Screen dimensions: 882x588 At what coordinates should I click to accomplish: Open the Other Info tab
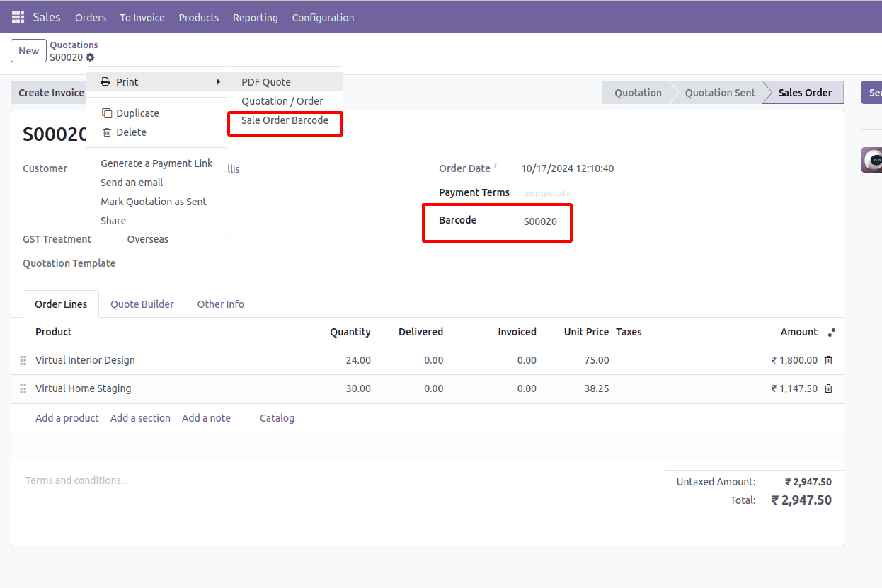[x=220, y=304]
